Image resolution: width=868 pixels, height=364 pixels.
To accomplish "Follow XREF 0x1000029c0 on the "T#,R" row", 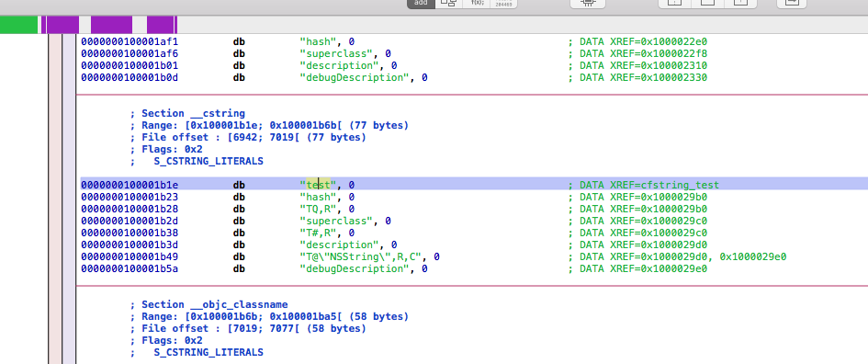I will tap(674, 233).
